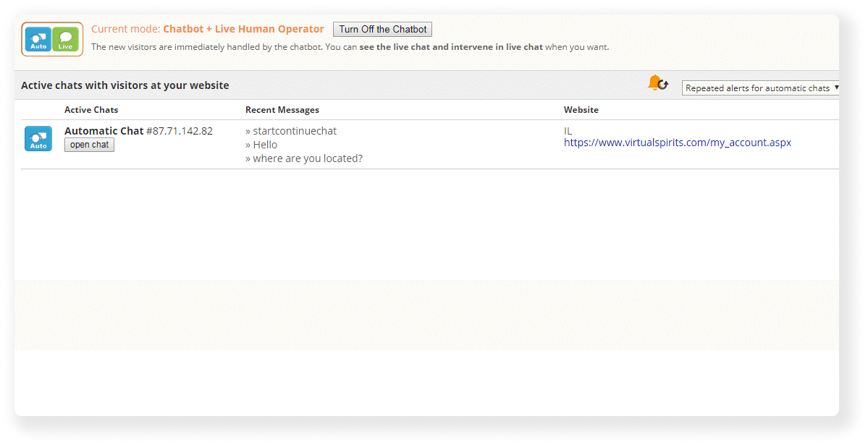Click the chat bubble inside the Live icon
This screenshot has height=445, width=868.
click(66, 36)
